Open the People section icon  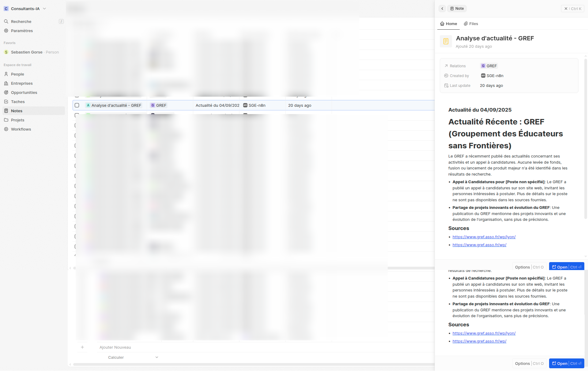(6, 74)
